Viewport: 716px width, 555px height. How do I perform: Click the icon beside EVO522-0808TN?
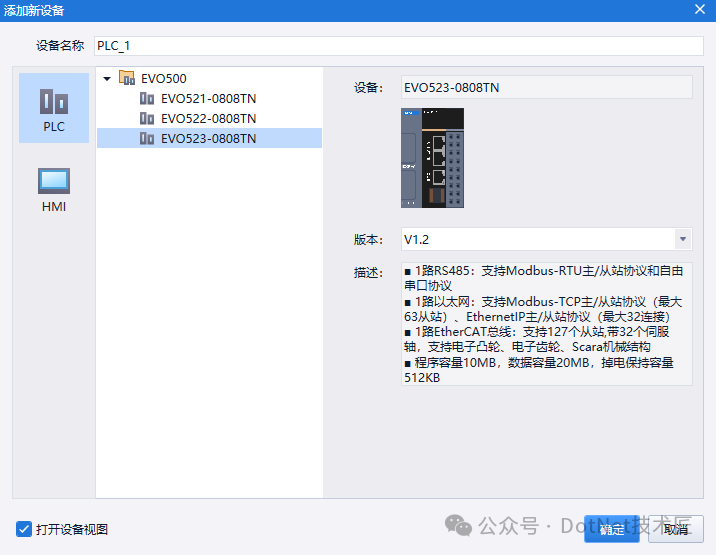pyautogui.click(x=147, y=119)
